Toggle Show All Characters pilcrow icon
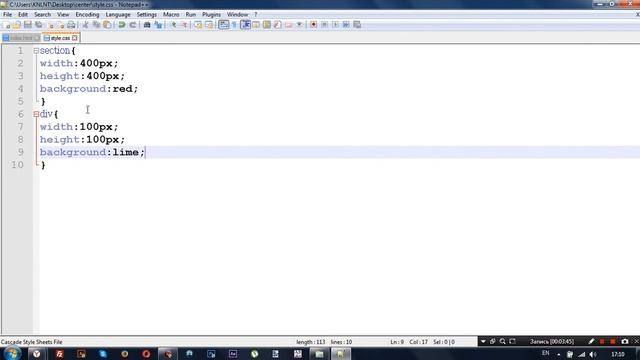 coord(234,25)
